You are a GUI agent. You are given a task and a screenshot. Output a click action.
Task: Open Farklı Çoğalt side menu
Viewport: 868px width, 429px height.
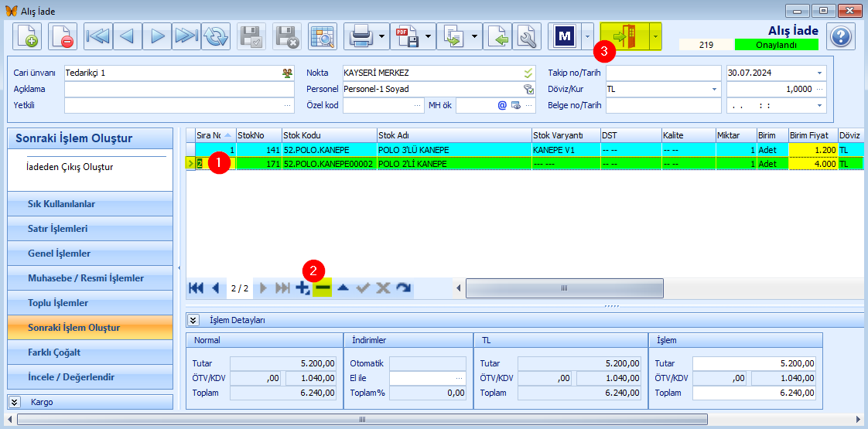(x=91, y=352)
